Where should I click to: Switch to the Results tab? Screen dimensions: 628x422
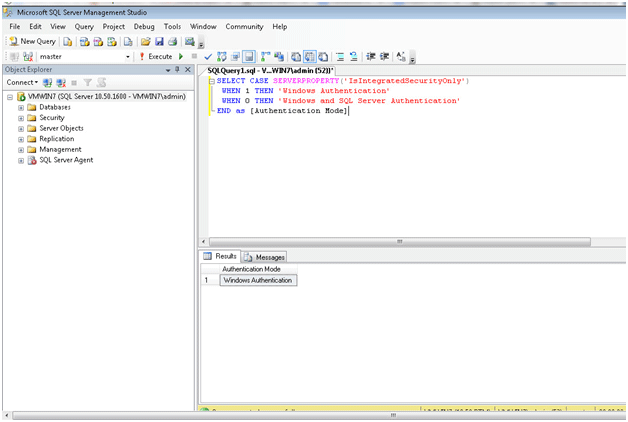click(220, 256)
